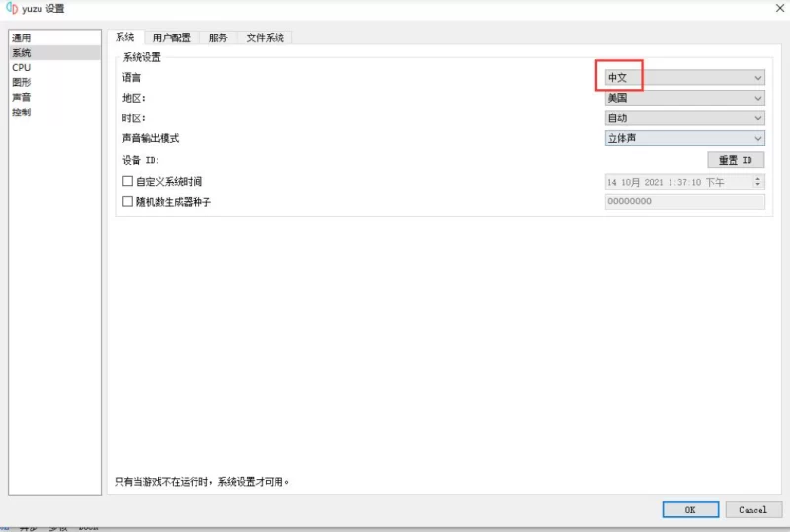Open the CPU settings category
Screen dimensions: 790x532
click(x=54, y=67)
